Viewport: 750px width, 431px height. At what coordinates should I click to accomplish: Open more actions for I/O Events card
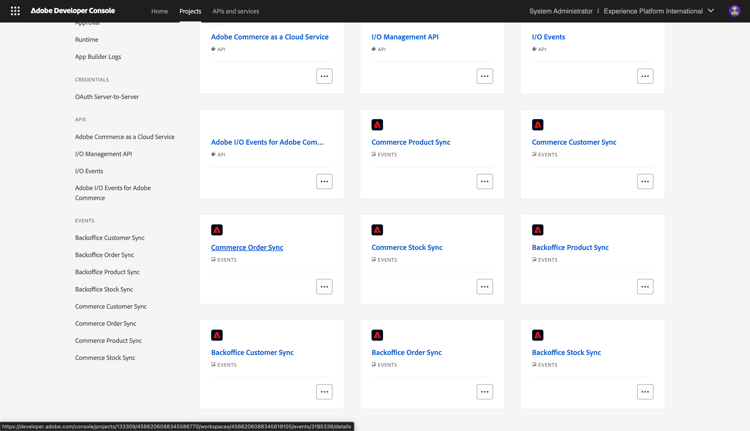point(645,76)
